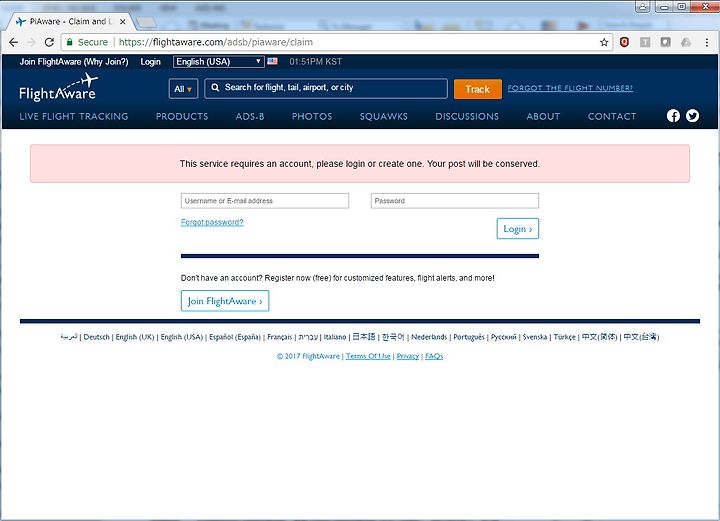Screen dimensions: 720x521
Task: Click Join FlightAware link in top bar
Action: [x=51, y=62]
